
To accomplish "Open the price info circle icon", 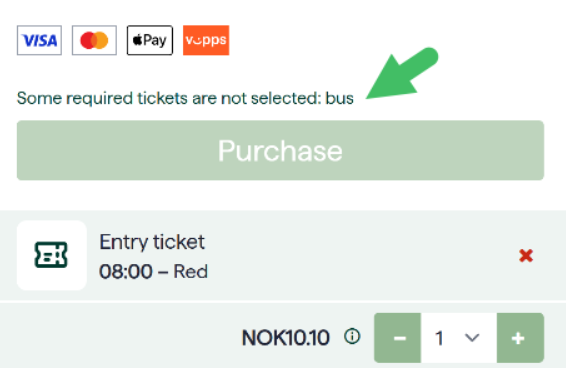I will 352,337.
